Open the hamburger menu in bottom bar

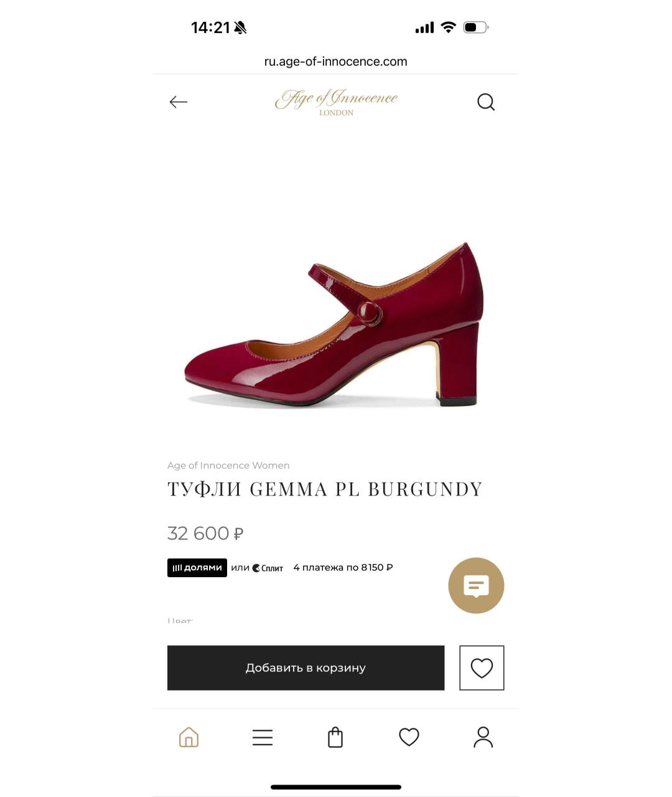[263, 737]
